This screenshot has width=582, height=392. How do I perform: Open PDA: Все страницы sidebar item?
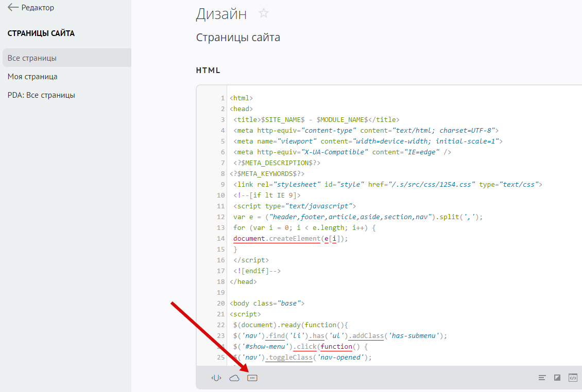coord(41,95)
